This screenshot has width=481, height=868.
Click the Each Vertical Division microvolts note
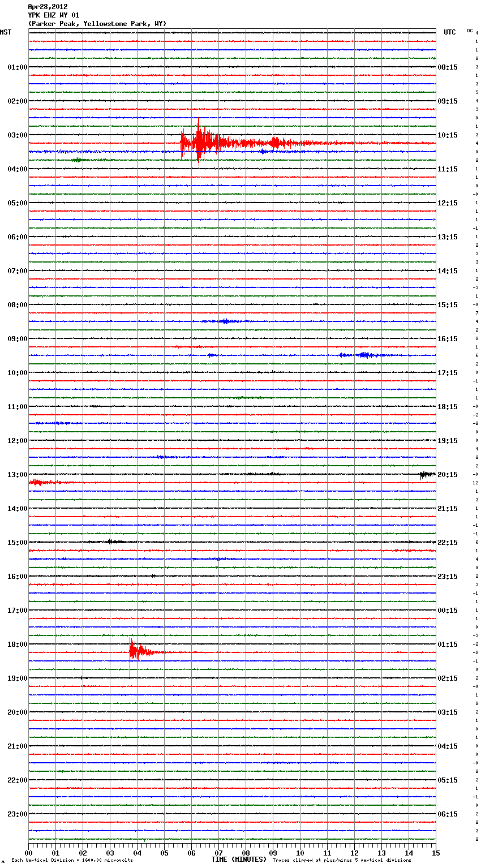tap(72, 860)
